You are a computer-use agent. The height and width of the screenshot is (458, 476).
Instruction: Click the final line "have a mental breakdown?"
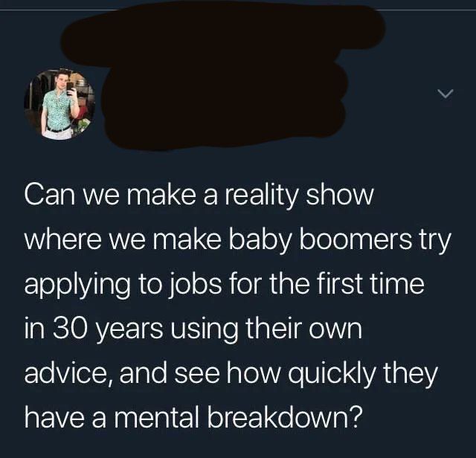pyautogui.click(x=193, y=417)
